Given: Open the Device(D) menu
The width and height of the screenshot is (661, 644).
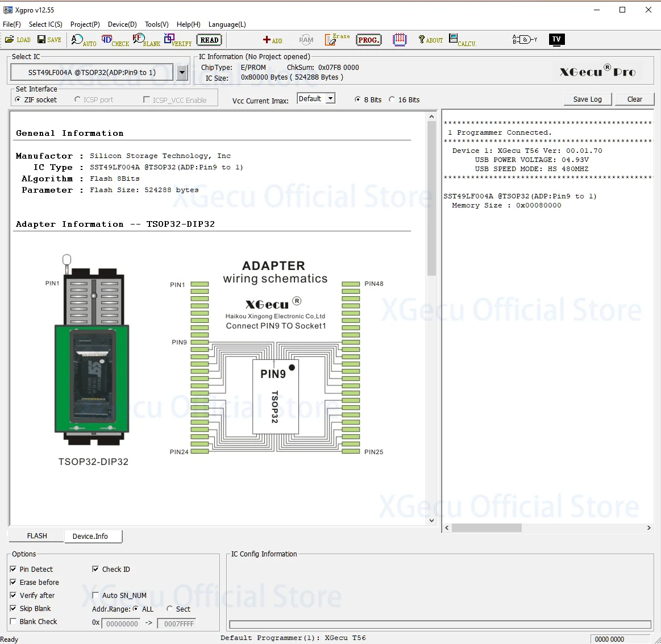Looking at the screenshot, I should click(x=122, y=24).
